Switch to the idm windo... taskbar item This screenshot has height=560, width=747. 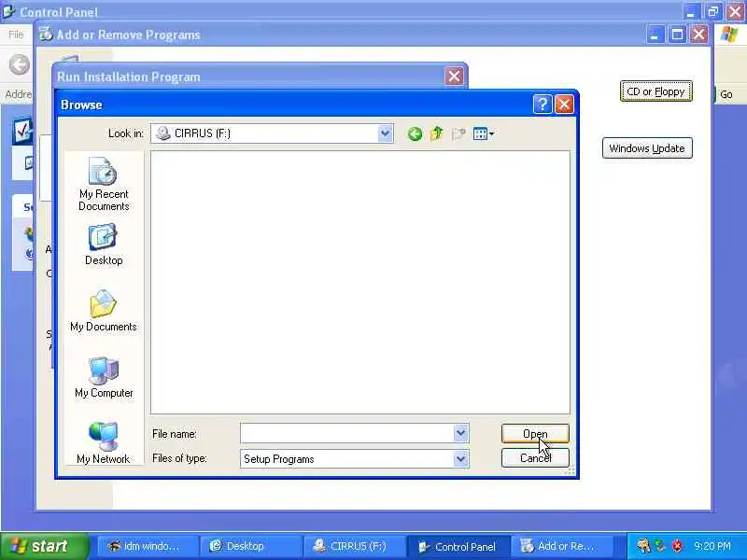point(148,546)
